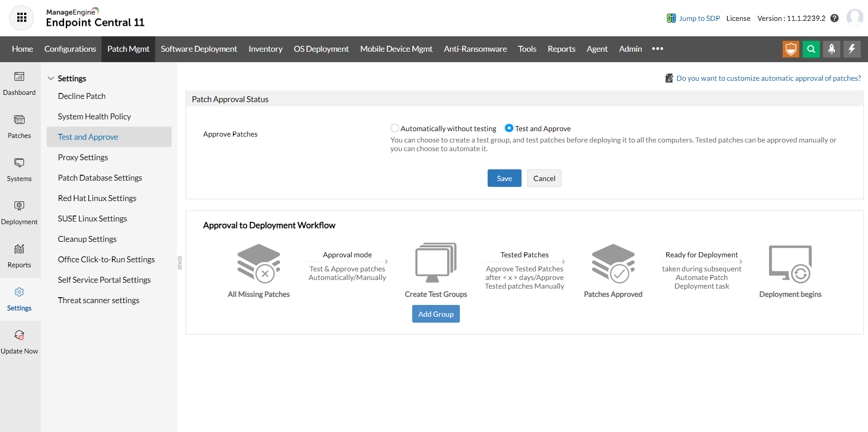Open the Configurations tab
This screenshot has width=868, height=432.
[70, 49]
